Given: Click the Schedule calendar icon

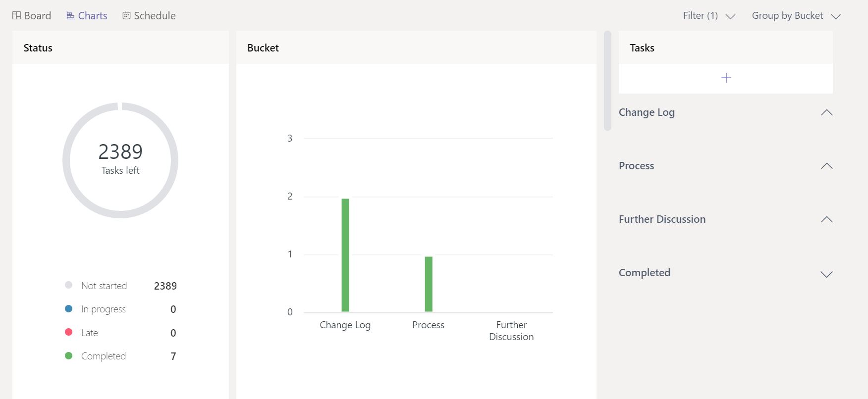Looking at the screenshot, I should coord(127,16).
